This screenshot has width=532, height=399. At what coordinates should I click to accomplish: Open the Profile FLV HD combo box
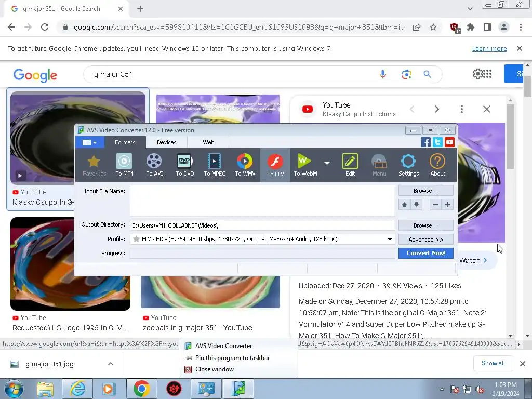click(x=262, y=239)
